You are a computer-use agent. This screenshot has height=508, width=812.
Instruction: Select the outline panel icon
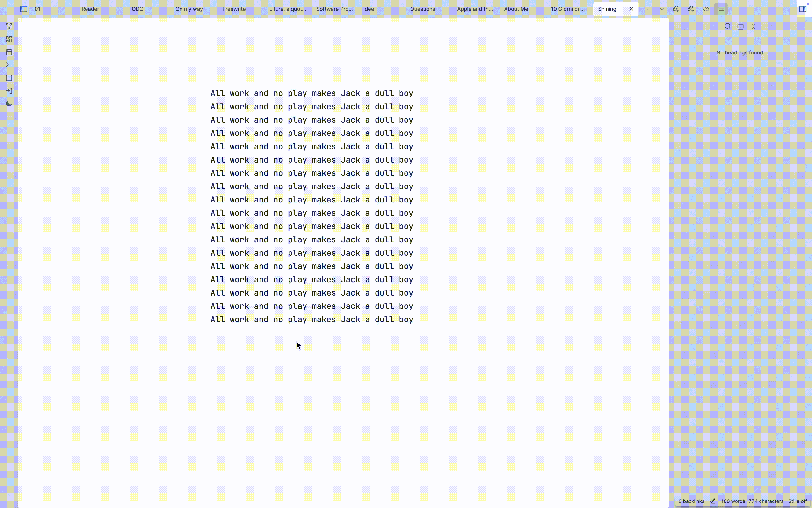(720, 9)
